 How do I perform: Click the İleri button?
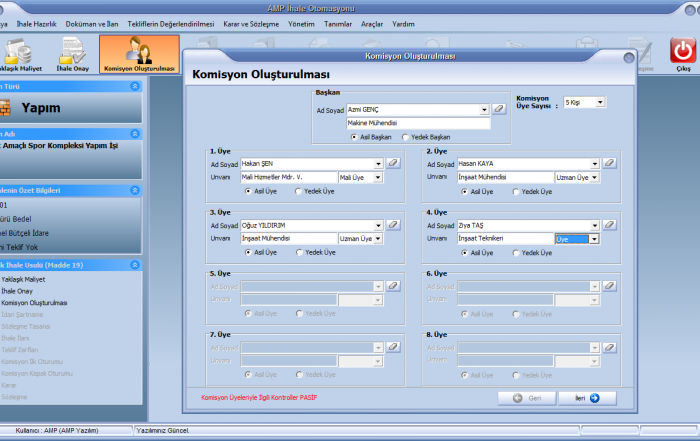tap(586, 397)
